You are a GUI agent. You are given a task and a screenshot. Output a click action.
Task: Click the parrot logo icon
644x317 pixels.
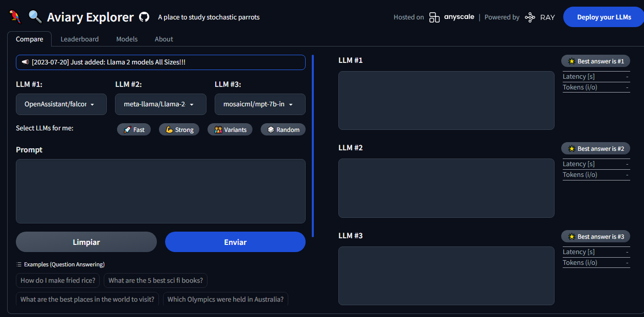point(15,17)
